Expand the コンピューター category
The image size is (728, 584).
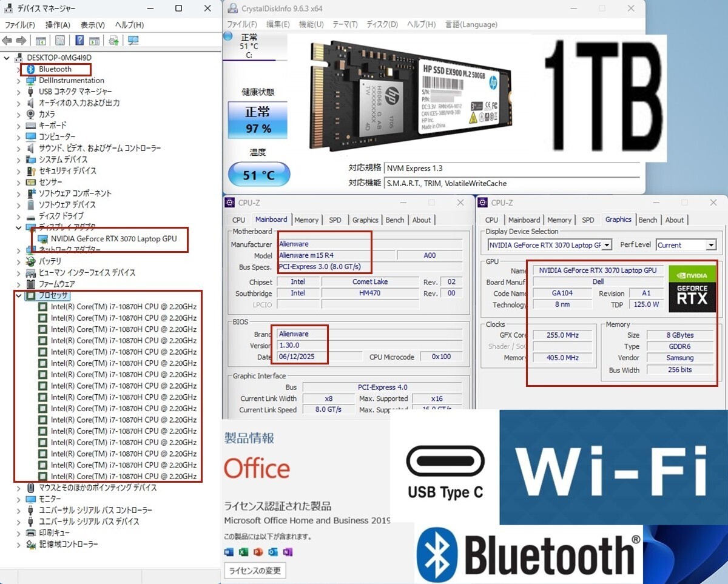[18, 137]
